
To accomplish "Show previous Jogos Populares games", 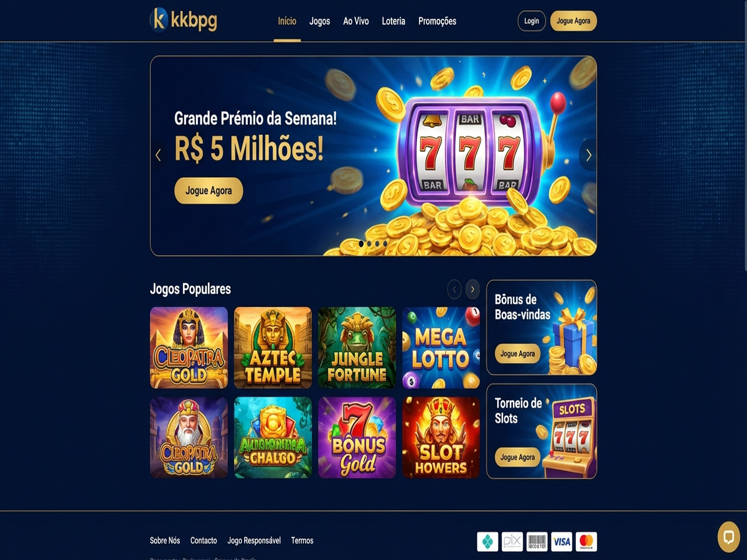I will click(454, 289).
